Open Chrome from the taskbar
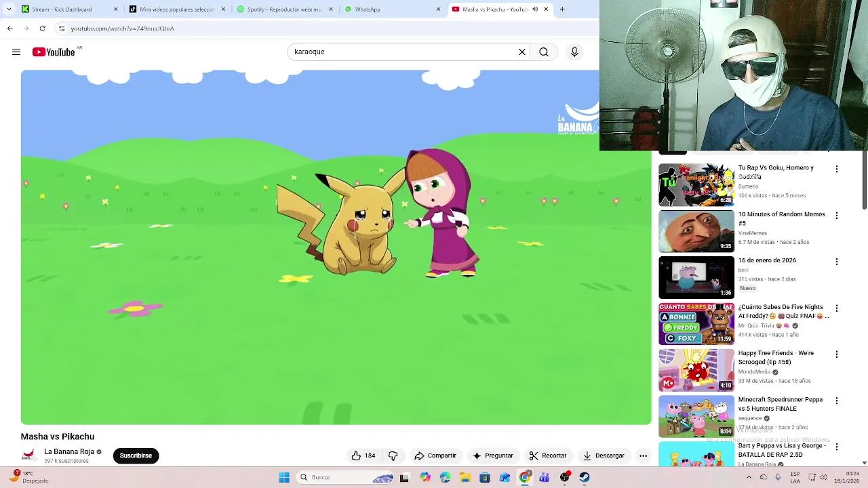 (524, 477)
